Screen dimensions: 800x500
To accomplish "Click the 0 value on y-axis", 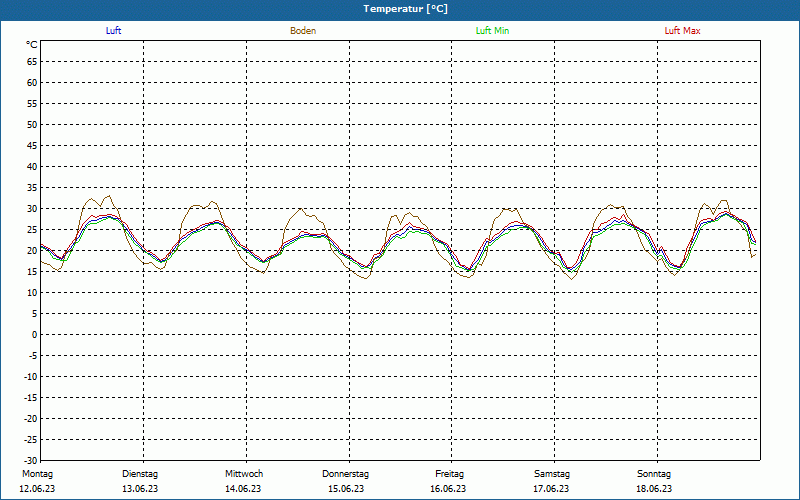I will [35, 335].
